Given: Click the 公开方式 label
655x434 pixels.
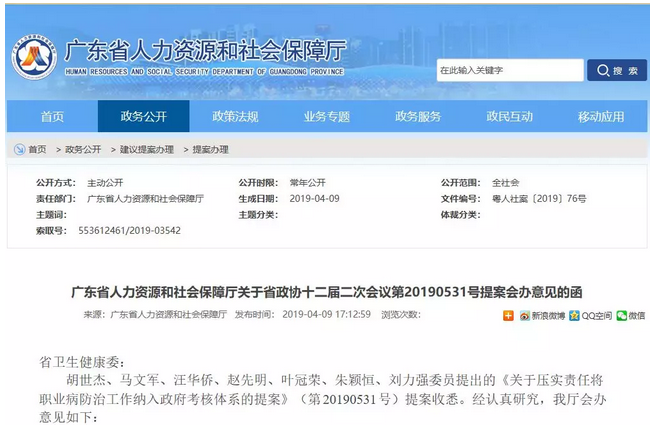Looking at the screenshot, I should pyautogui.click(x=56, y=183).
